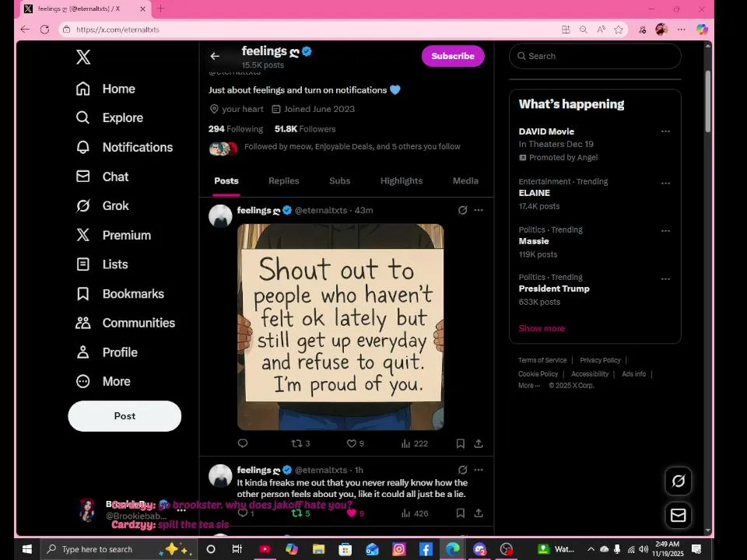The height and width of the screenshot is (560, 747).
Task: Open Windows Start menu
Action: [x=27, y=549]
